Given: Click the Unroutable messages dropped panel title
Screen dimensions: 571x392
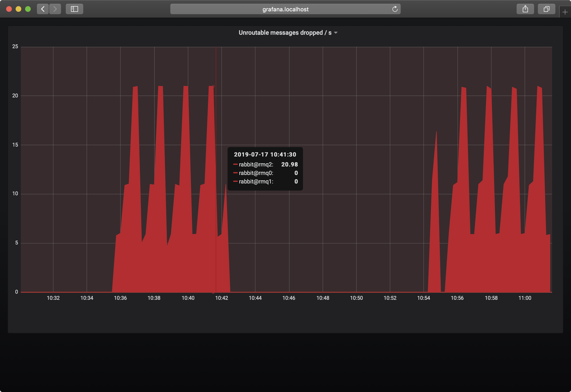Looking at the screenshot, I should [285, 33].
